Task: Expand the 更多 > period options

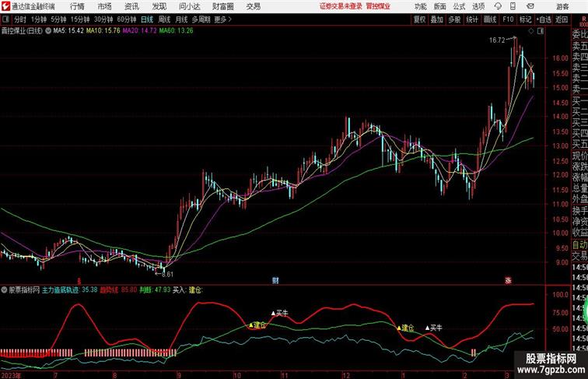Action: coord(222,19)
